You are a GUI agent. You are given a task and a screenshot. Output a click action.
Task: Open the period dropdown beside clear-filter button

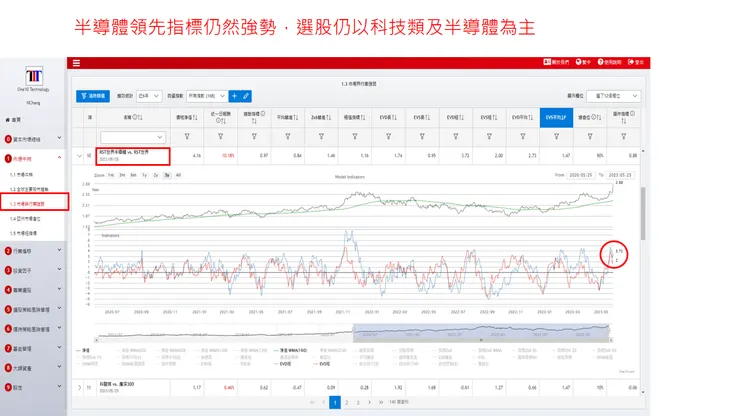(x=149, y=96)
